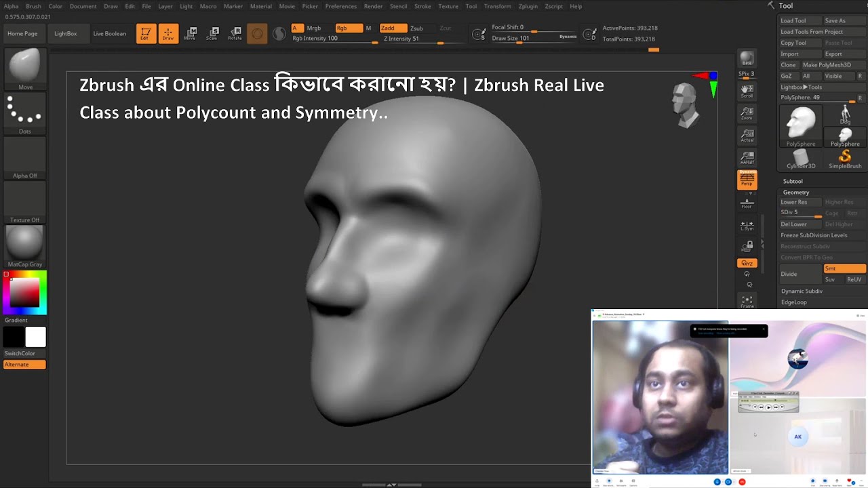This screenshot has width=868, height=488.
Task: Adjust the SDiv subdivision slider
Action: coord(800,213)
